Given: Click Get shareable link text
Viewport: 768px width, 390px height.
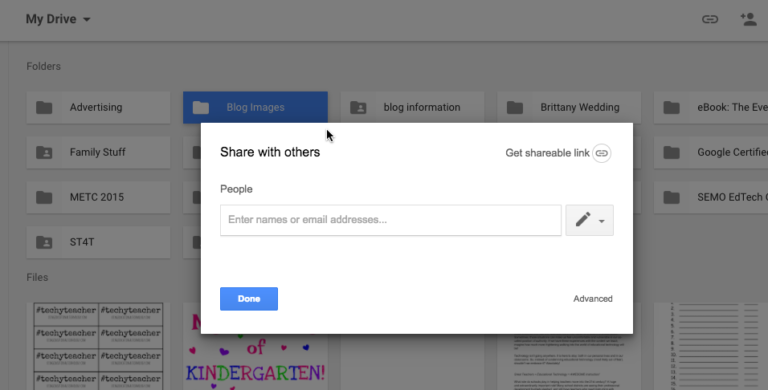Looking at the screenshot, I should tap(547, 153).
